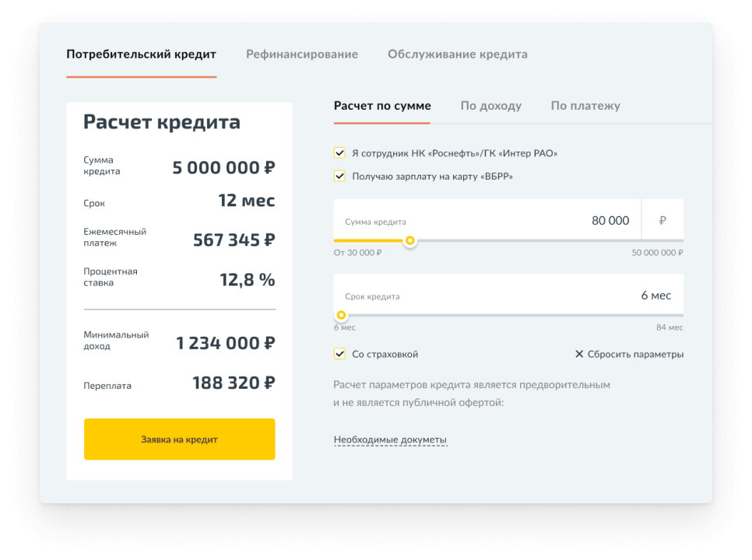Click the X icon beside Сбросить параметры

coord(579,354)
